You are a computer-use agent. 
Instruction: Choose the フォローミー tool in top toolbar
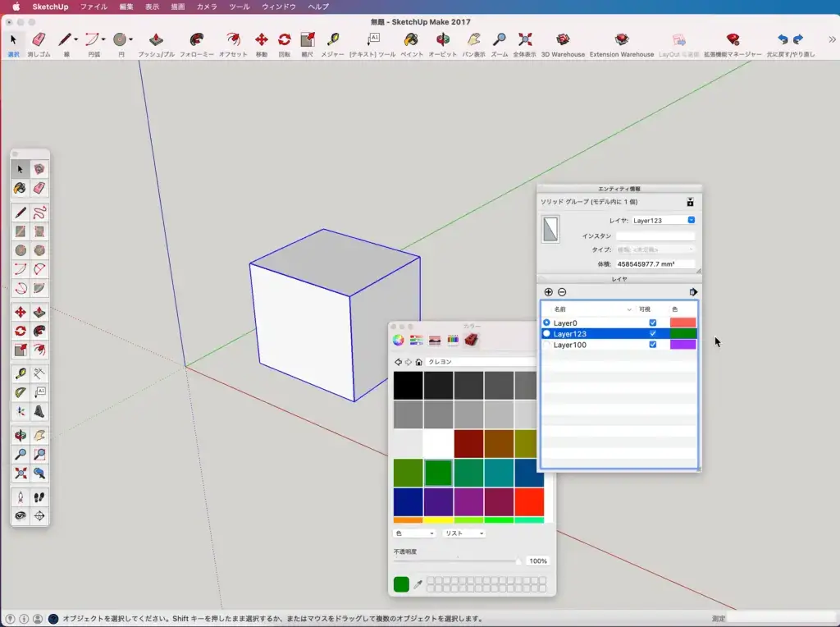(197, 44)
